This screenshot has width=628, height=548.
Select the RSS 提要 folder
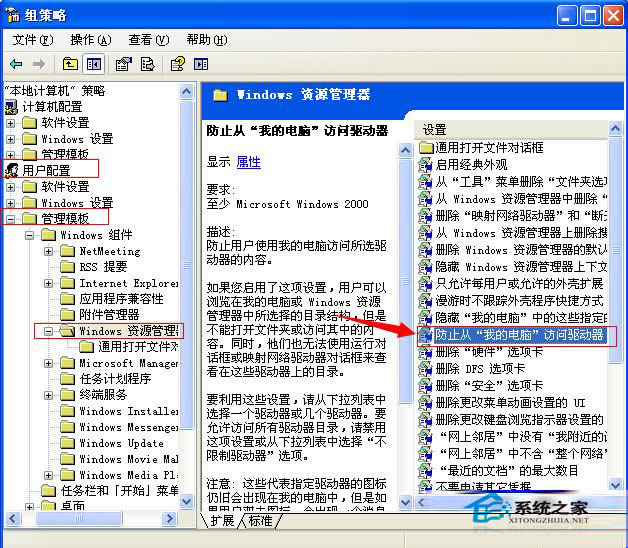103,267
